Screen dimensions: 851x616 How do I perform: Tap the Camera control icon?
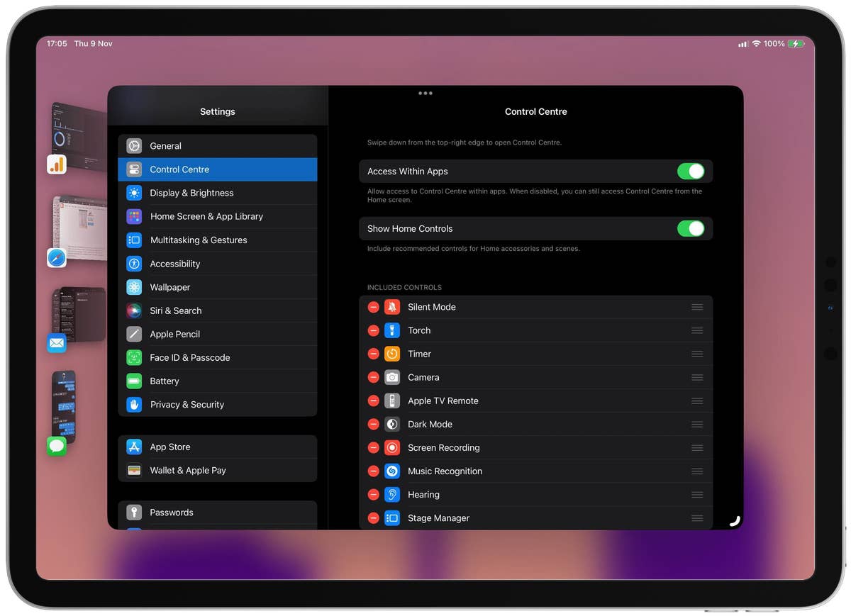pyautogui.click(x=392, y=377)
